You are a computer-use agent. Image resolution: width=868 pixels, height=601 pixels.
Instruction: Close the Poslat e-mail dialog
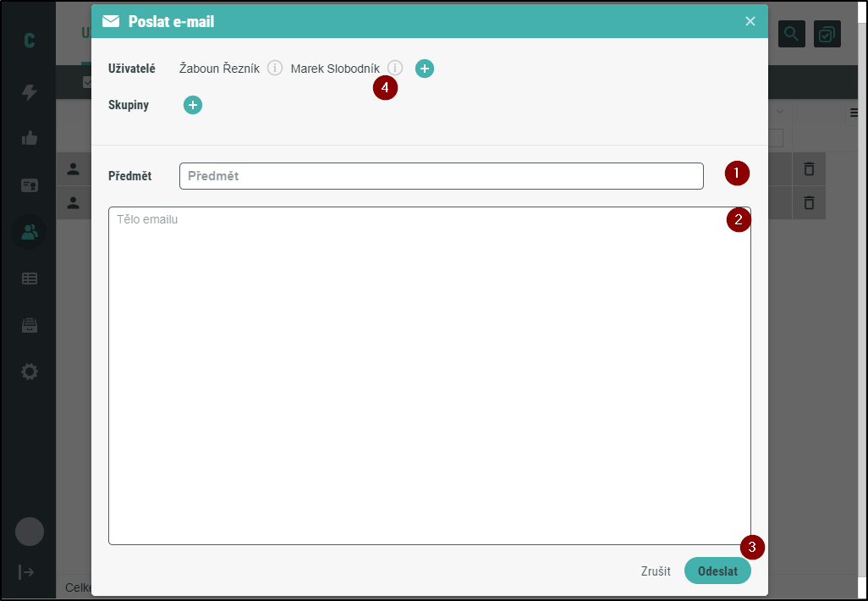750,21
